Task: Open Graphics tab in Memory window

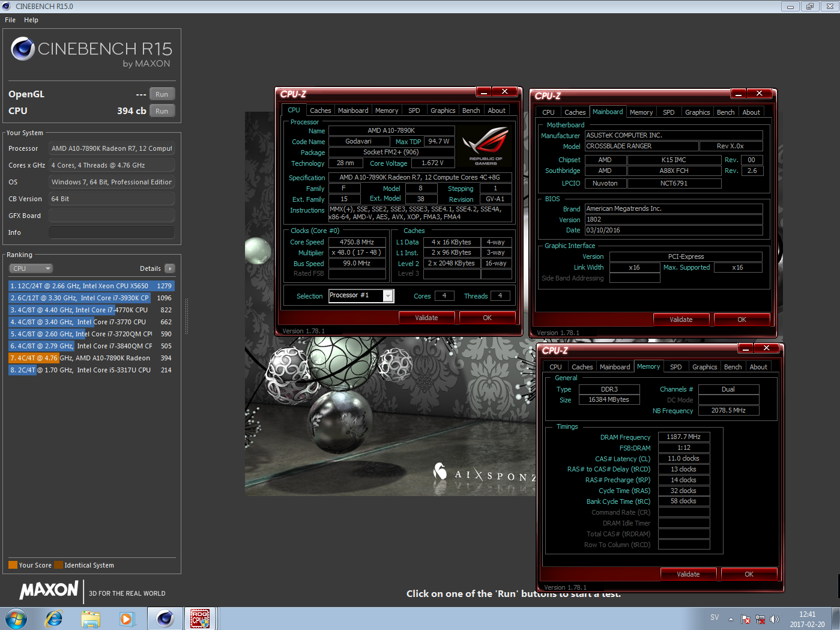Action: point(704,367)
